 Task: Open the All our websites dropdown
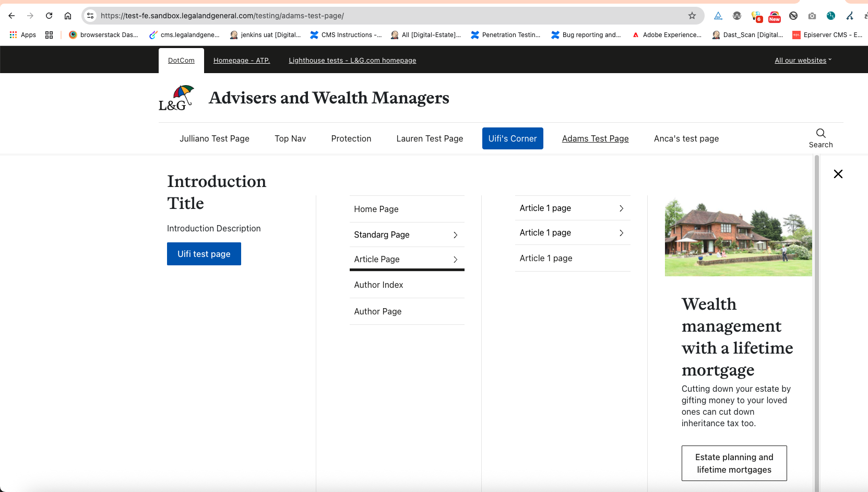coord(803,61)
